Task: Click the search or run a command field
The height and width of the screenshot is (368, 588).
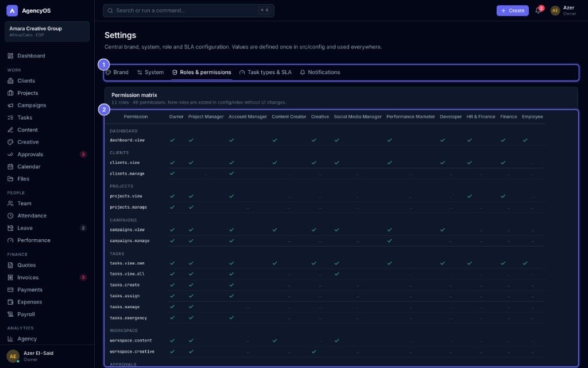Action: 188,10
